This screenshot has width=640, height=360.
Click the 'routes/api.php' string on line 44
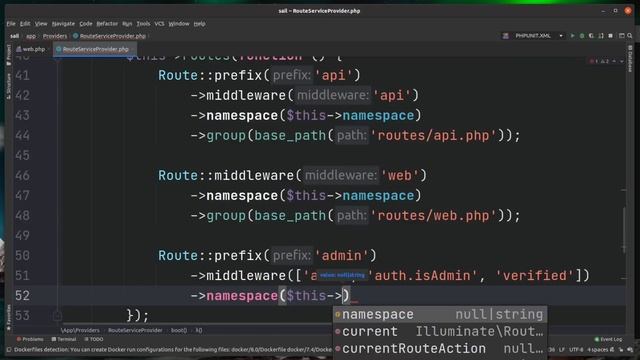tap(433, 136)
